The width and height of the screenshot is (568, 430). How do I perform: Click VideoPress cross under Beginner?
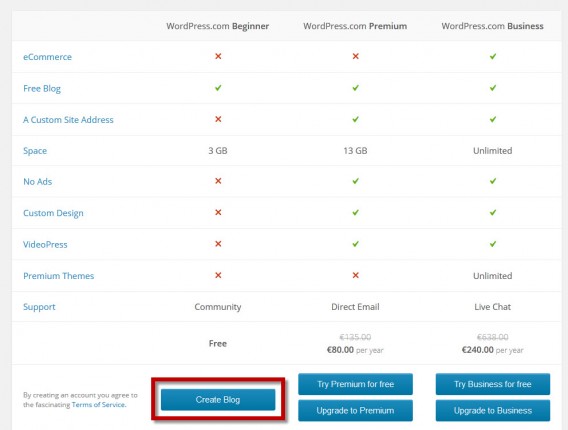pos(218,244)
